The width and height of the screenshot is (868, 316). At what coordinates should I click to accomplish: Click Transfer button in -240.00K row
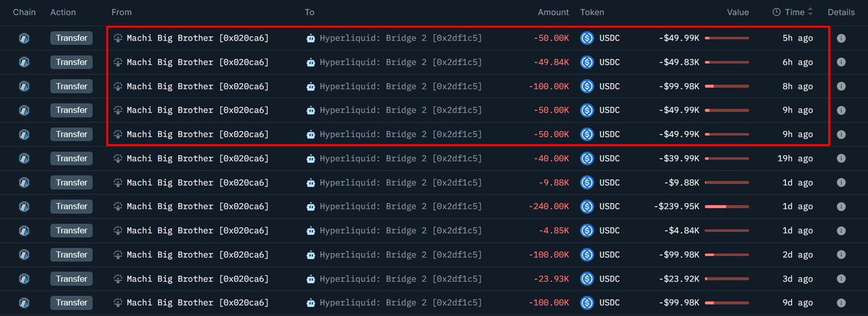[x=72, y=207]
